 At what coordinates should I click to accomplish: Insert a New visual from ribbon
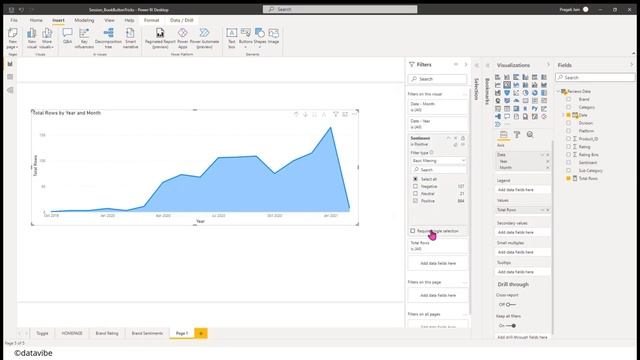point(32,38)
